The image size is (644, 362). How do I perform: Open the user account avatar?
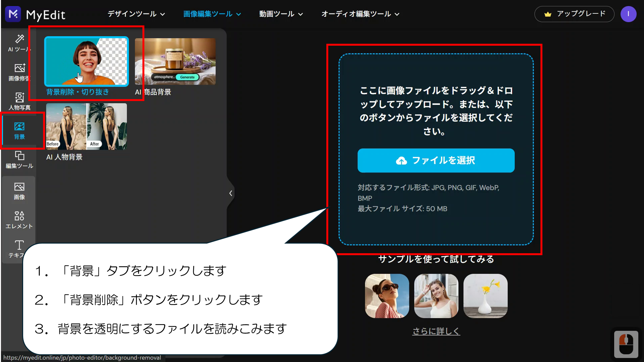click(628, 14)
